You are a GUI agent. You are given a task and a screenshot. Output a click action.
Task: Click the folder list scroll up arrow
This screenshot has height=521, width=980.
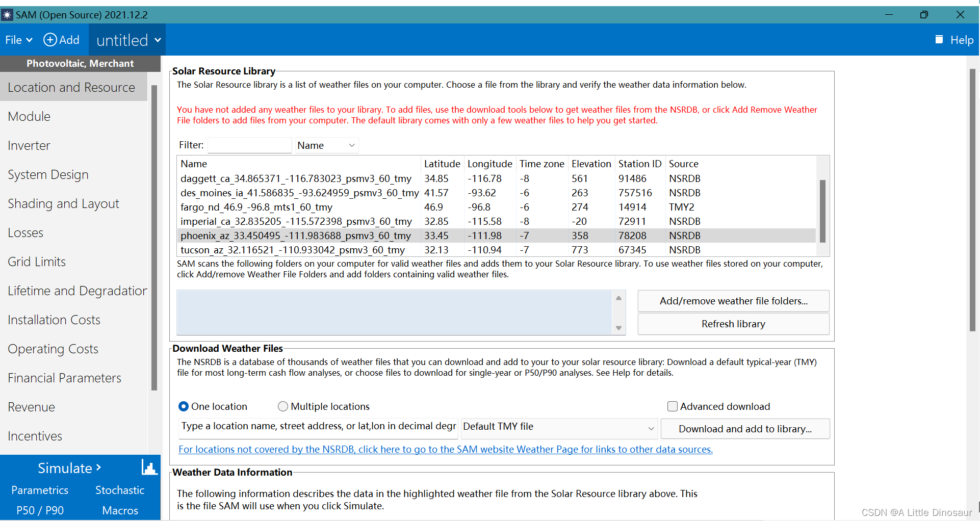[x=618, y=298]
